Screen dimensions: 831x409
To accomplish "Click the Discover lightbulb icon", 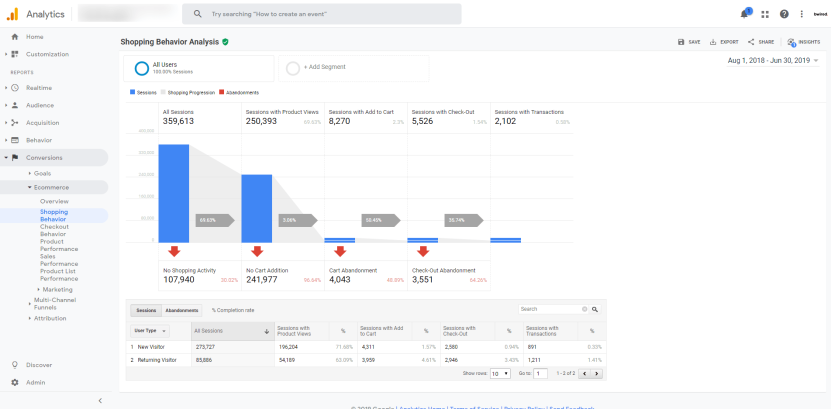I will point(15,365).
